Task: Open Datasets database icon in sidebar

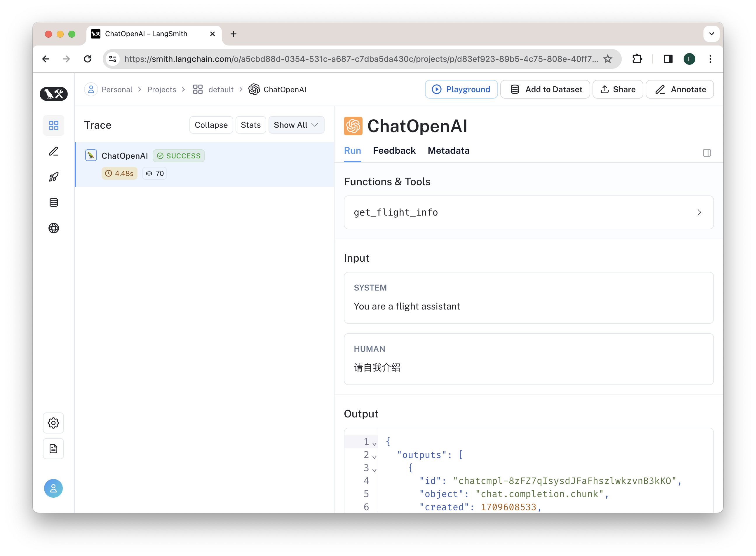Action: tap(53, 203)
